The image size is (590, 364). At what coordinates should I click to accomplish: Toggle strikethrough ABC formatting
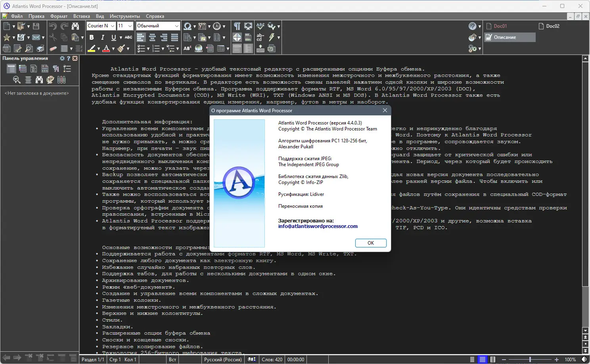pos(128,37)
